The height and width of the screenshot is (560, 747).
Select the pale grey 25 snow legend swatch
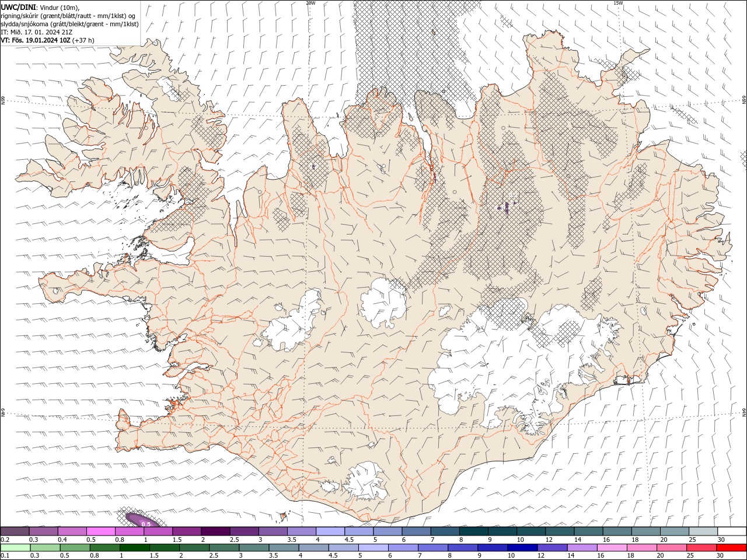tap(704, 531)
